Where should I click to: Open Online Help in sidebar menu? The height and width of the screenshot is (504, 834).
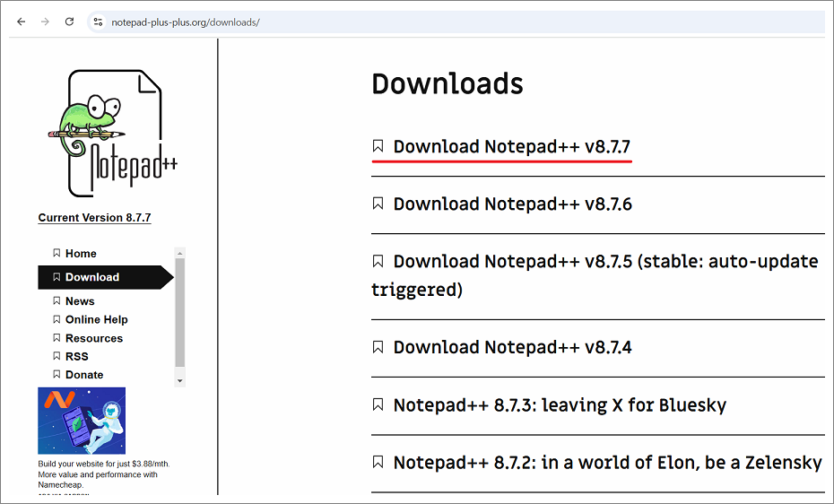(96, 319)
